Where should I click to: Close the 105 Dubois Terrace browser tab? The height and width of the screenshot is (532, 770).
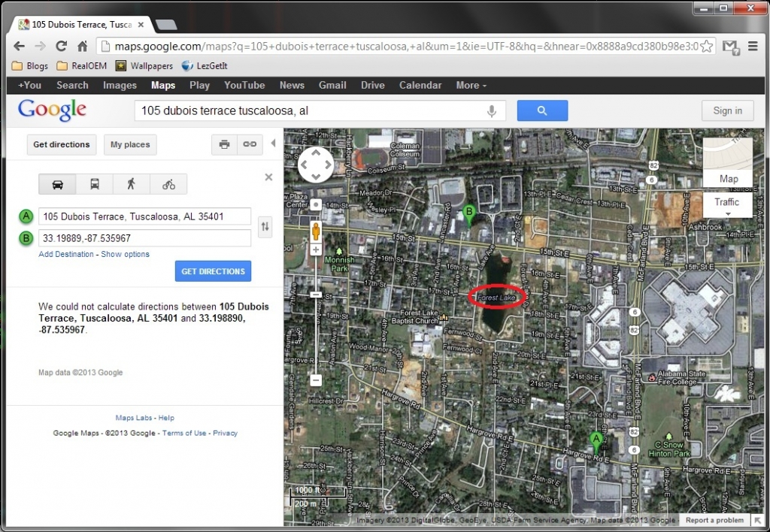[x=141, y=25]
